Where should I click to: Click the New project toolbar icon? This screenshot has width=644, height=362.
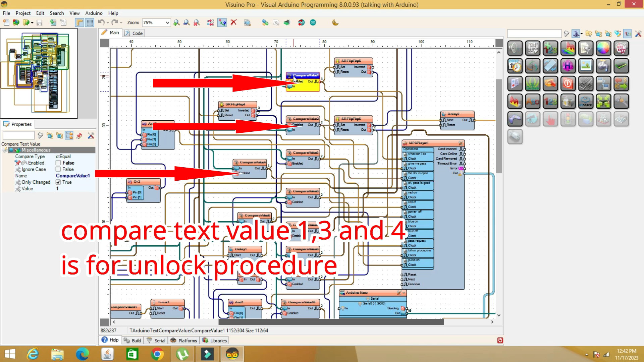6,22
